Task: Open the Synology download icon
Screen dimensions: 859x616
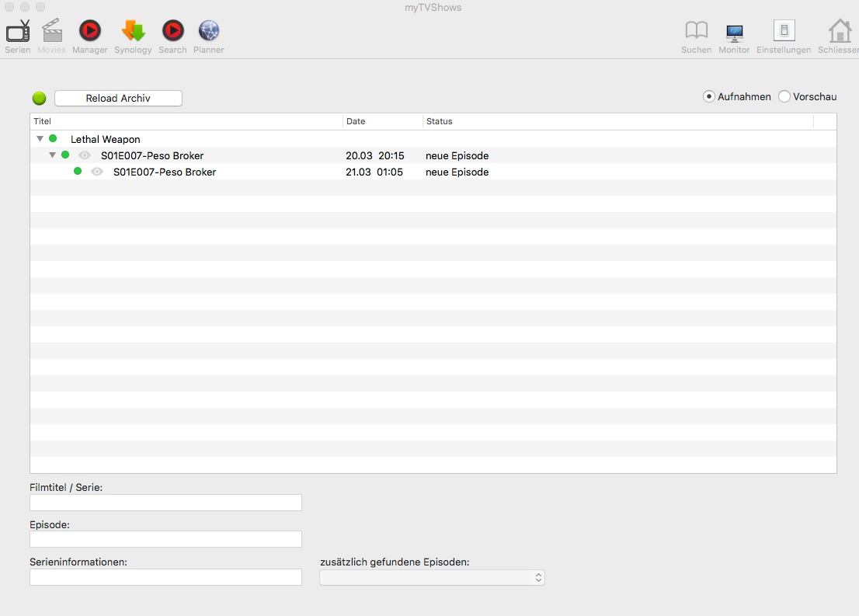Action: click(133, 32)
